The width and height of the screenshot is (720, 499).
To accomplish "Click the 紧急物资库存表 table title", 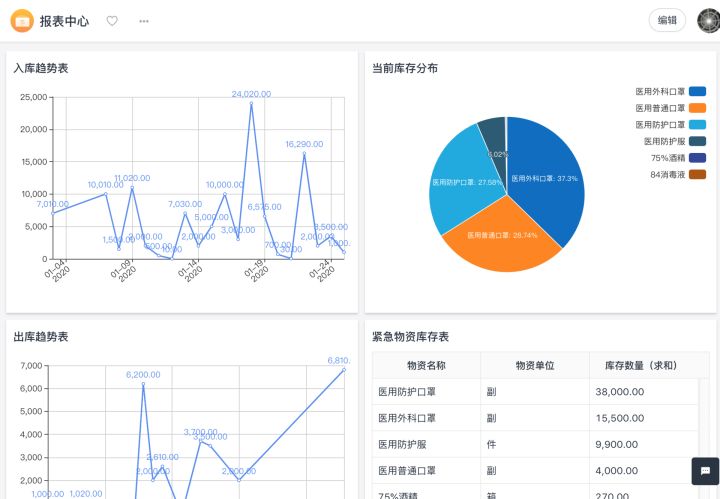I will coord(410,337).
